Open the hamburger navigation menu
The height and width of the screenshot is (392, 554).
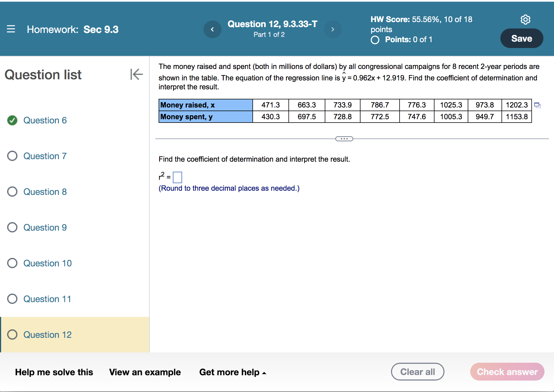[11, 29]
